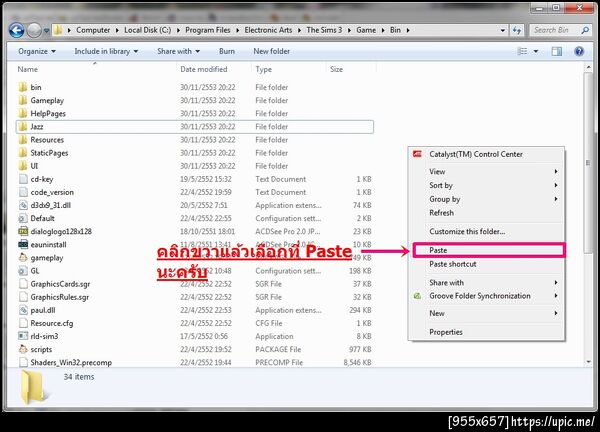Select the d3dx9_31.dll file icon
600x432 pixels.
pos(23,205)
